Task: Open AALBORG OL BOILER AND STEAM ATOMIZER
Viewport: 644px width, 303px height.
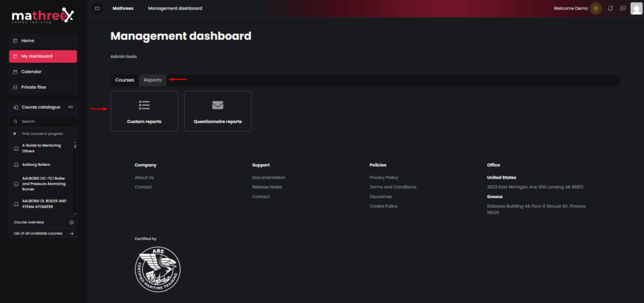Action: (x=45, y=204)
